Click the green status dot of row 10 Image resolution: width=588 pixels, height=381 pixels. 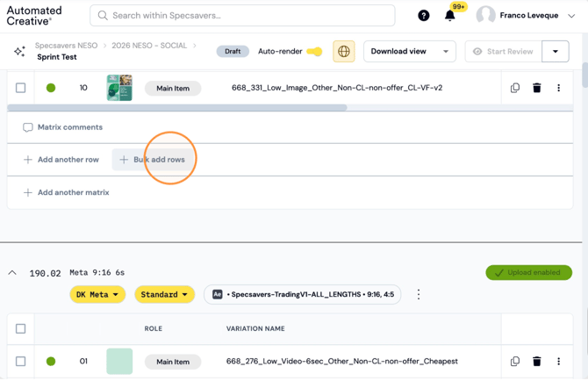pyautogui.click(x=51, y=88)
